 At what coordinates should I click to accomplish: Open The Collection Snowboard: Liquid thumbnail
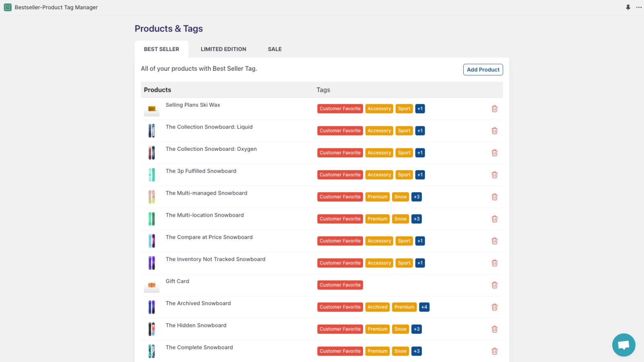coord(152,131)
